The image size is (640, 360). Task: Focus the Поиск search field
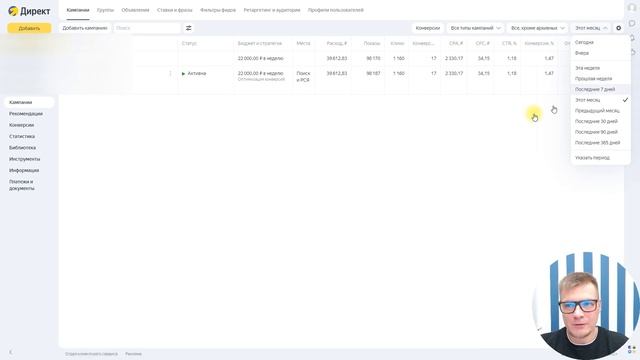[x=147, y=28]
